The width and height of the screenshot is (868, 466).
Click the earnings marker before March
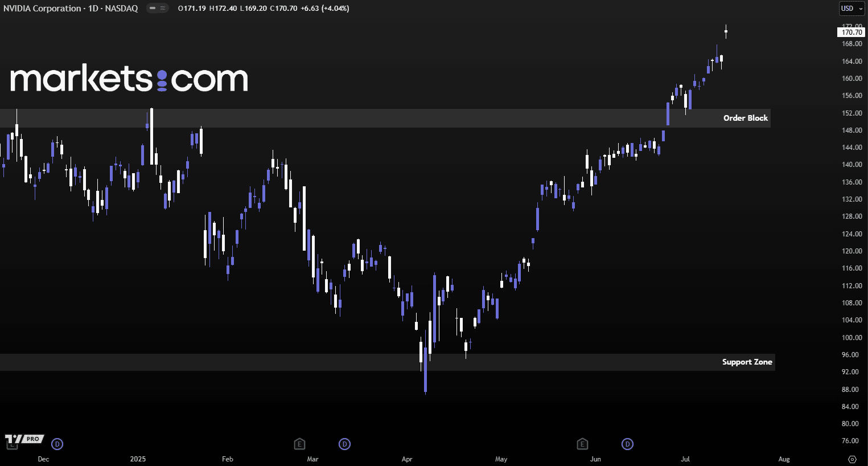[x=299, y=444]
